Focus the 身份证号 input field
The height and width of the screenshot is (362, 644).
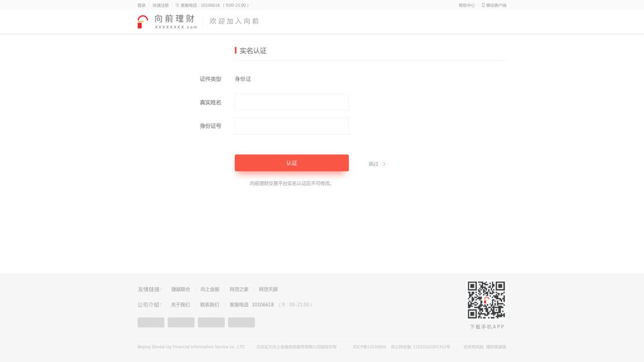tap(292, 126)
